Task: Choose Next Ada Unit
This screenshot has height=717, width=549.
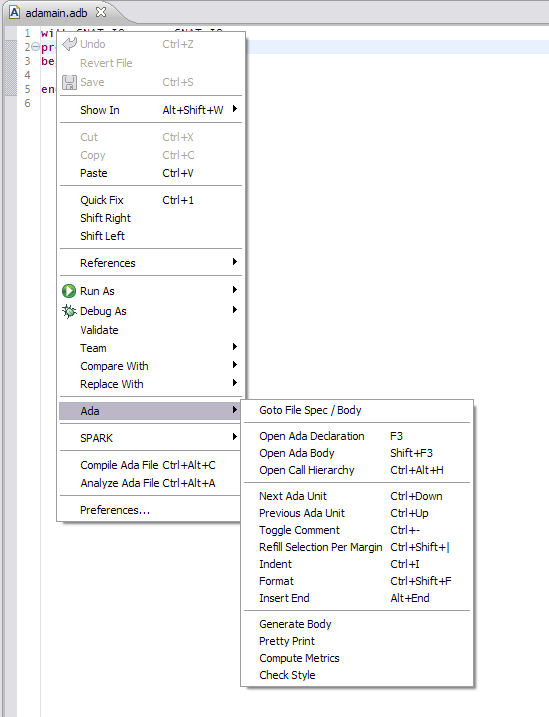Action: [x=357, y=496]
